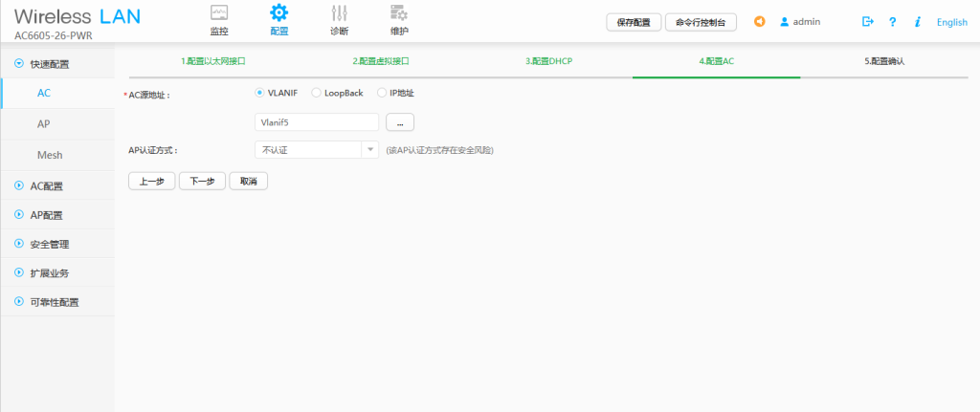This screenshot has width=980, height=412.
Task: Select the VLANIF radio button
Action: tap(259, 93)
